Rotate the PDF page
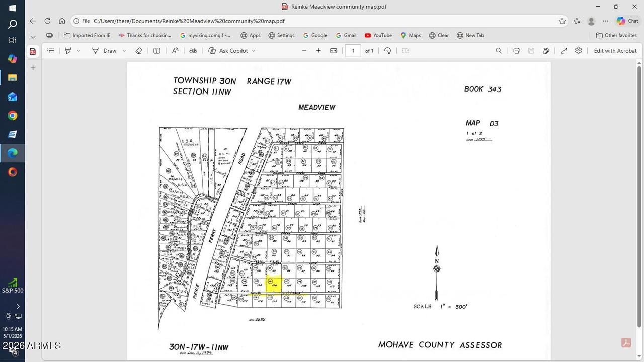Image resolution: width=644 pixels, height=362 pixels. coord(387,51)
